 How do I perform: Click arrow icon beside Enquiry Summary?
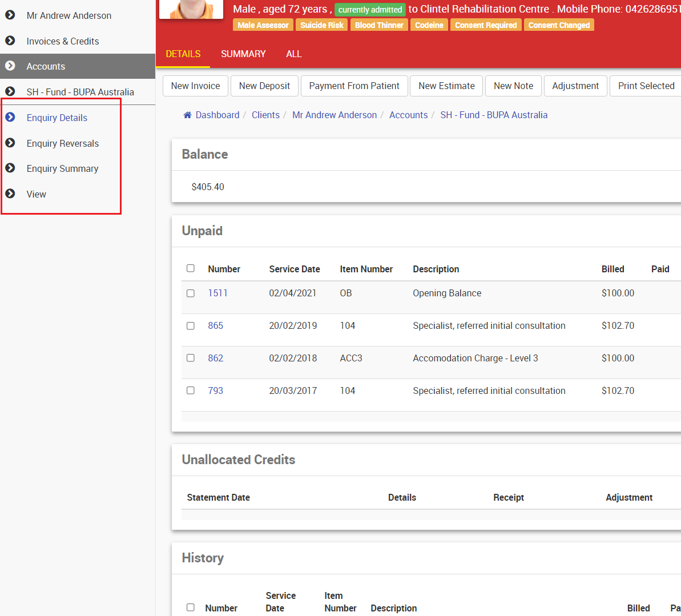click(x=10, y=168)
